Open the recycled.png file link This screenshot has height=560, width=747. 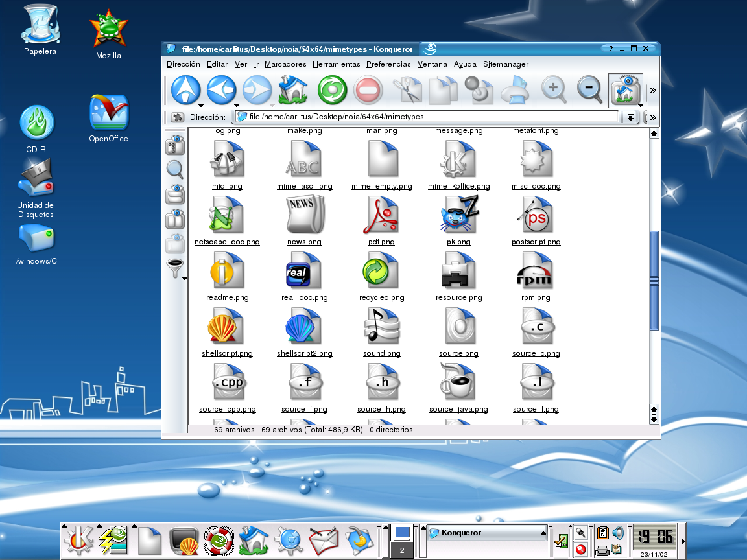click(381, 297)
